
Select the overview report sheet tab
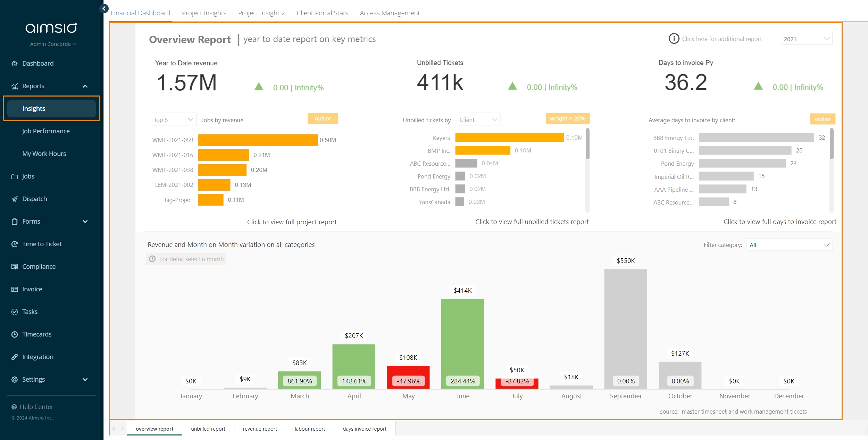[155, 429]
